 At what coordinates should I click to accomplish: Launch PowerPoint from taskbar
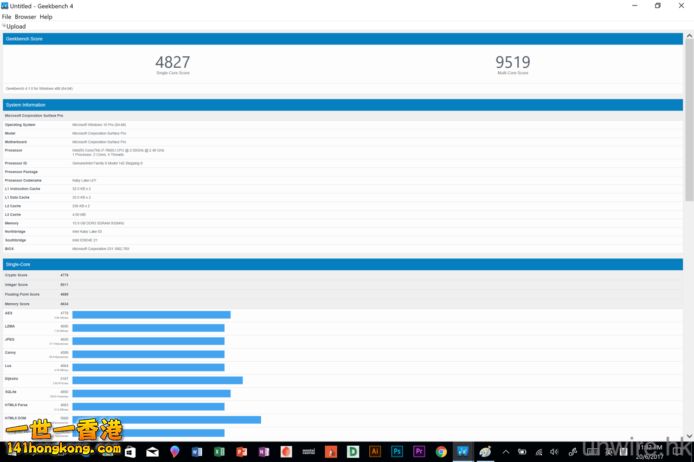(242, 452)
